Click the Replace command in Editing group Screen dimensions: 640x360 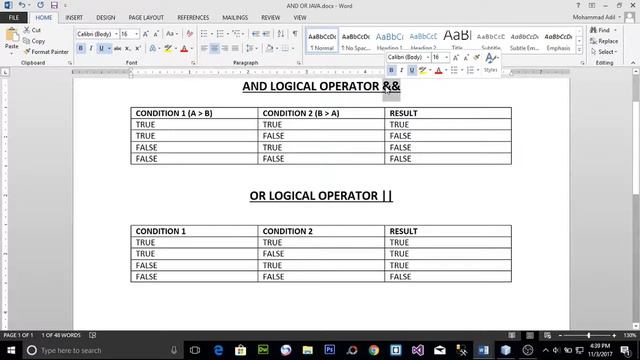604,41
